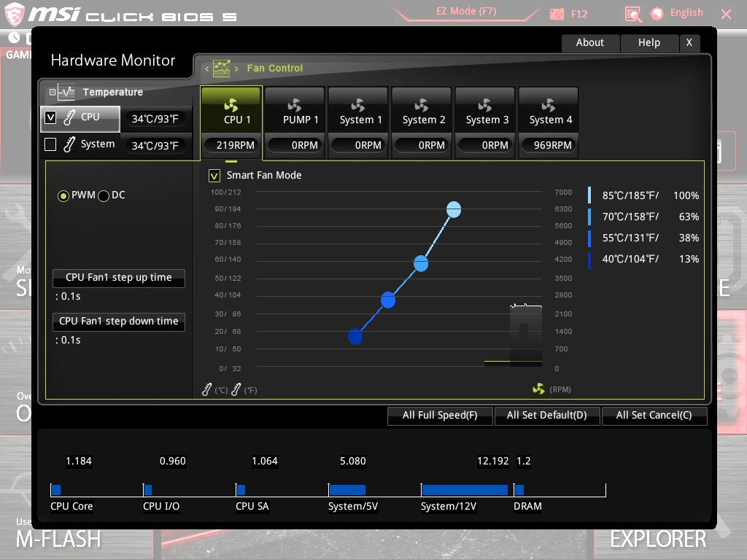Click the 38% value for 55°C

coord(689,238)
